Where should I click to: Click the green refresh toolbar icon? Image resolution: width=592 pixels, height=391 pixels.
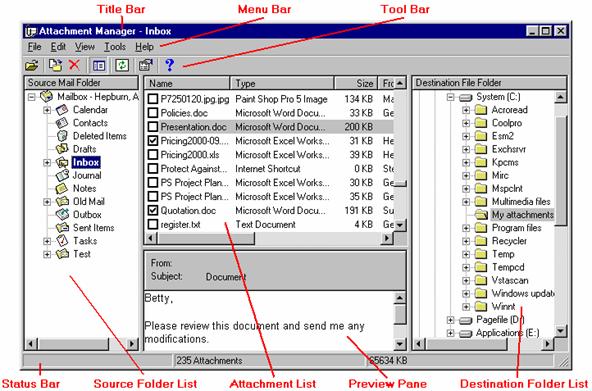(x=122, y=65)
